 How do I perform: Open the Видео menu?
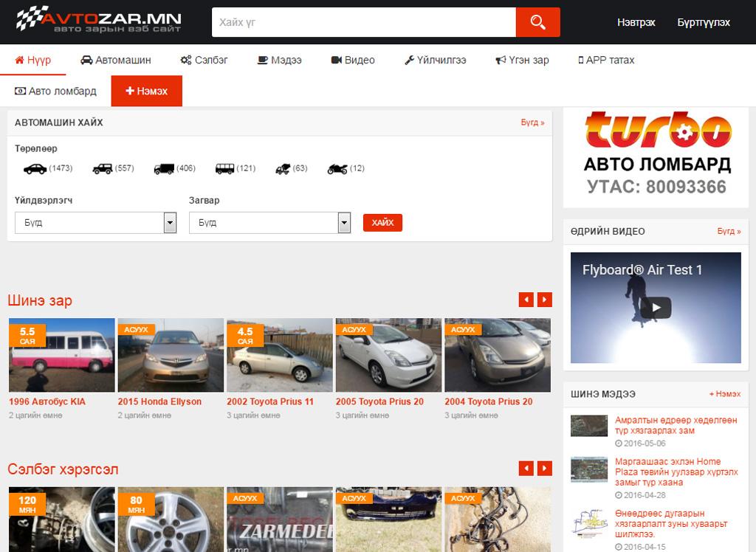pyautogui.click(x=353, y=60)
